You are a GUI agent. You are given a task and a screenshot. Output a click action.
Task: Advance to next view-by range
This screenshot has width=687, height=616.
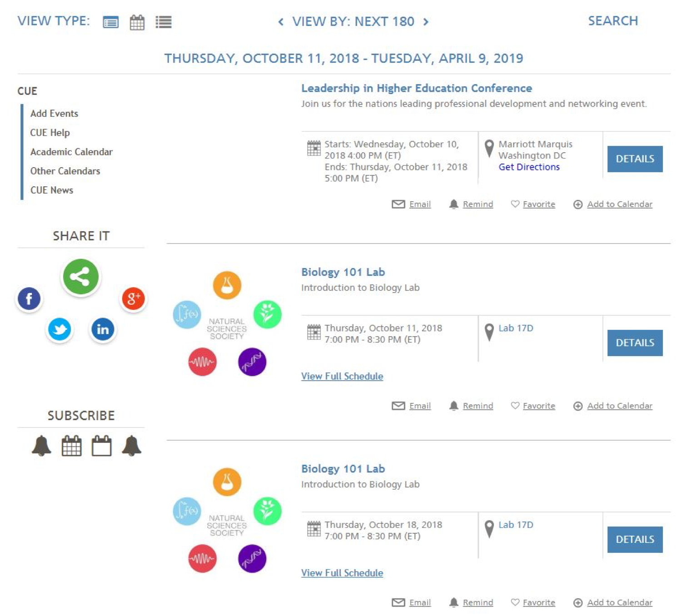pyautogui.click(x=426, y=22)
